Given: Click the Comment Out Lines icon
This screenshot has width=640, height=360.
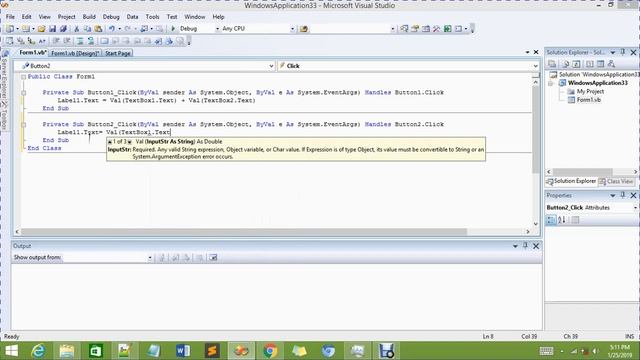Looking at the screenshot, I should [x=80, y=41].
